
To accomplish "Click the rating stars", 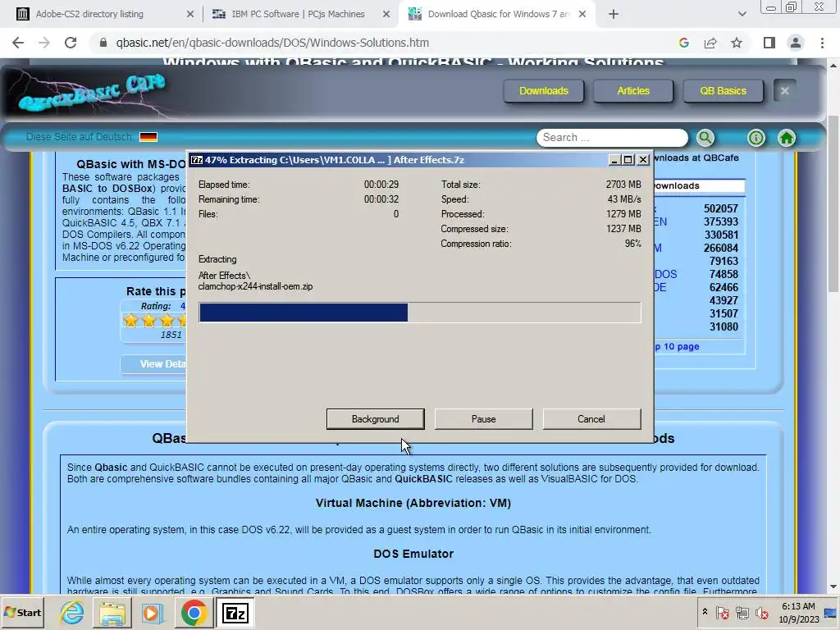I will pos(154,321).
